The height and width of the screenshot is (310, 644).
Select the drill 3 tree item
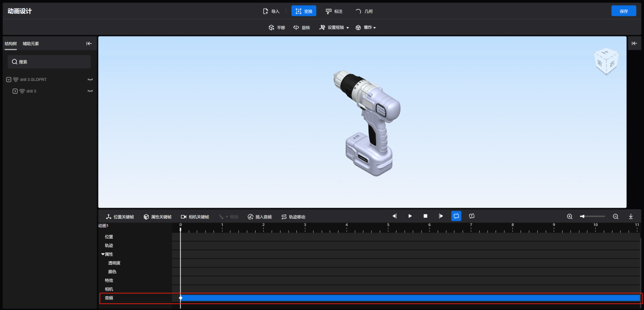coord(31,91)
